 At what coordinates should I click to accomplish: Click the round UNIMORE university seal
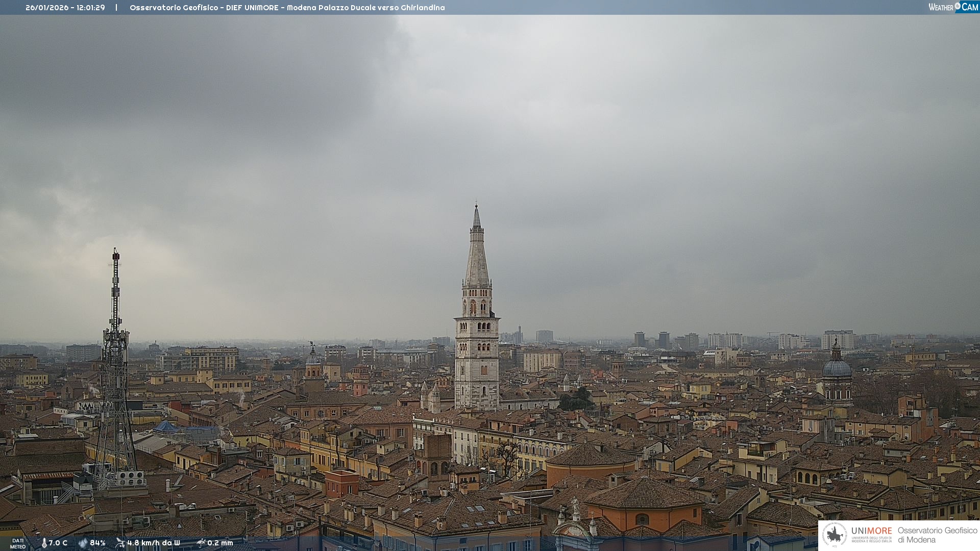tap(835, 535)
